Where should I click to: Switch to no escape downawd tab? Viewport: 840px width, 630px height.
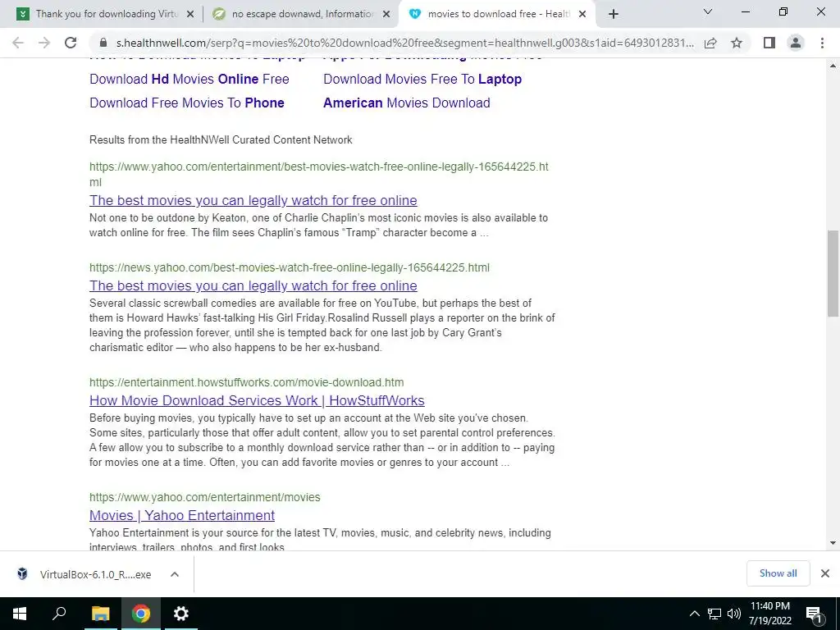[x=301, y=14]
